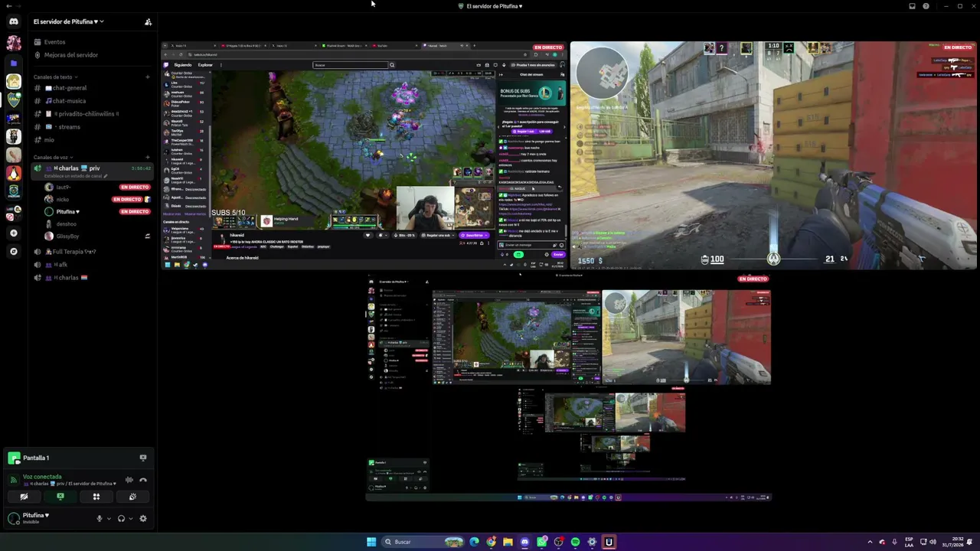Open the streams text channel
980x551 pixels.
click(92, 127)
